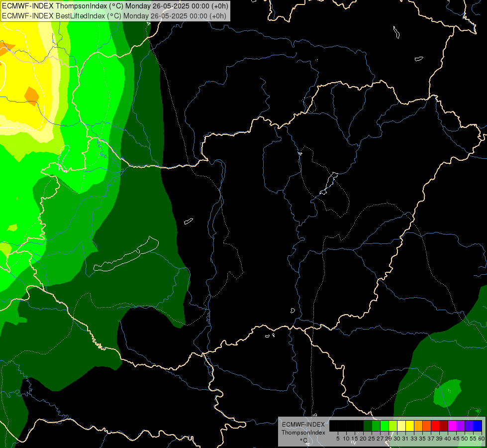
Task: Click the legend value 20
Action: (363, 439)
